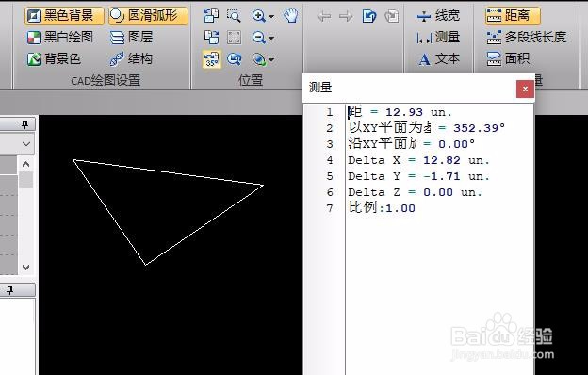Open the zoom out dropdown arrow
This screenshot has width=588, height=375.
pos(271,38)
